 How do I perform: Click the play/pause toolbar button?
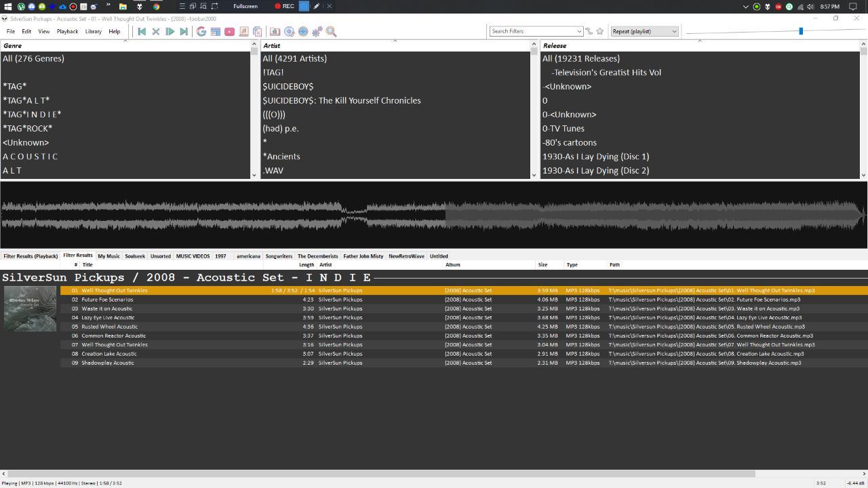tap(170, 31)
